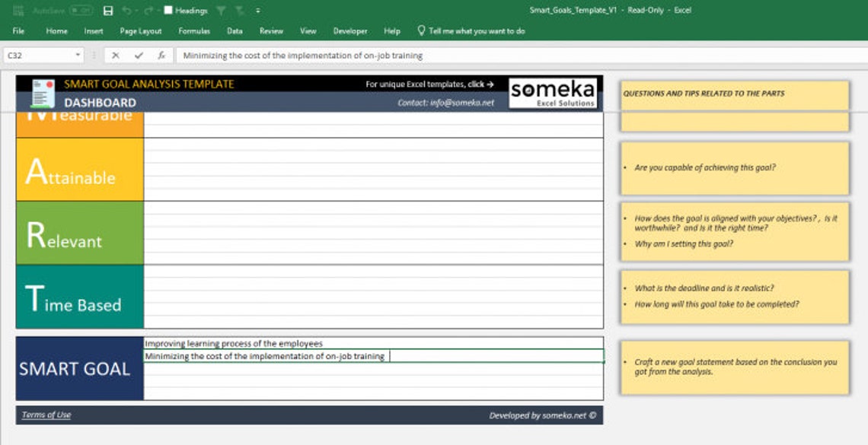This screenshot has height=445, width=868.
Task: Select the green Relevant color block
Action: (x=80, y=233)
